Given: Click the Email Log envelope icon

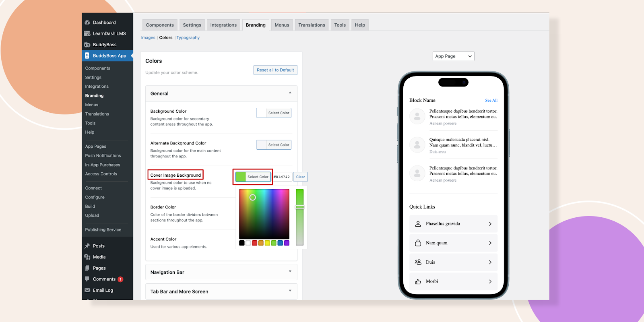Looking at the screenshot, I should (87, 290).
